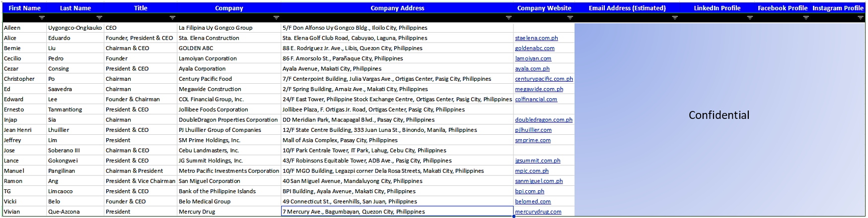Select the Que-Azcona last name cell
868x218 pixels.
pos(75,212)
